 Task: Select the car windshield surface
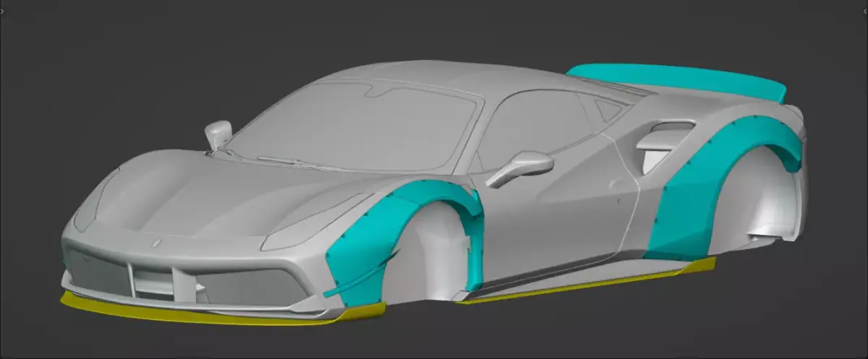[x=354, y=126]
